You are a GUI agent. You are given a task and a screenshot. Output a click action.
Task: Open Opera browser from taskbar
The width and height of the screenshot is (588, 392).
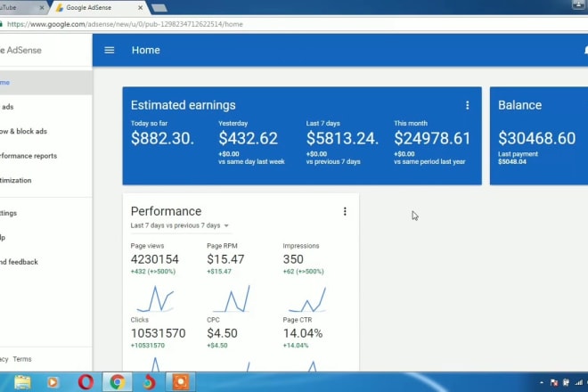tap(86, 382)
